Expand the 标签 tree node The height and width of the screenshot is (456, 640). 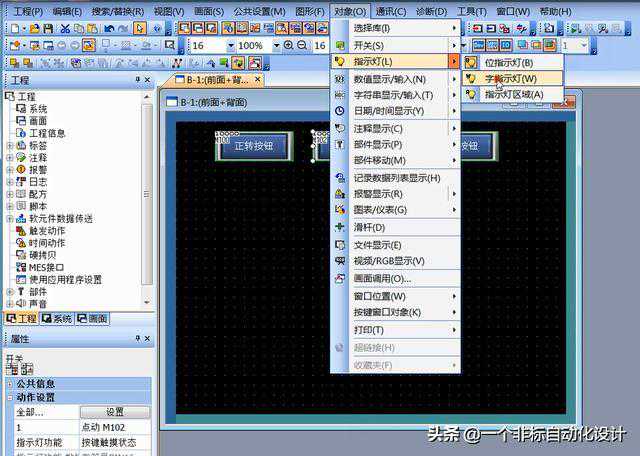pos(10,144)
